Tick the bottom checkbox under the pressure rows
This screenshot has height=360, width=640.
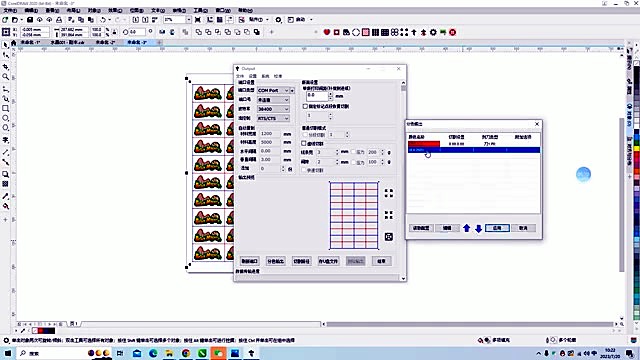304,170
